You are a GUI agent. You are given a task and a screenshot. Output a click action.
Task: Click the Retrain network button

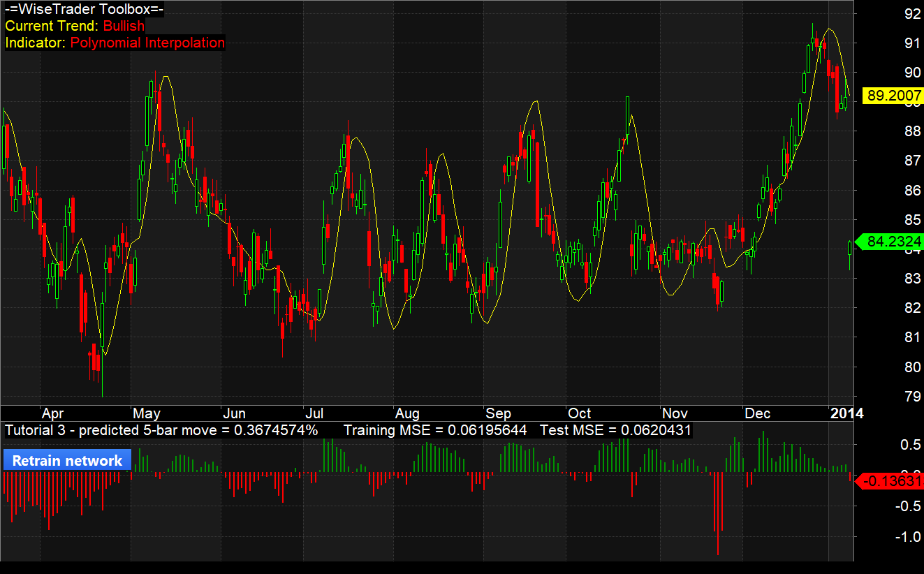[67, 461]
